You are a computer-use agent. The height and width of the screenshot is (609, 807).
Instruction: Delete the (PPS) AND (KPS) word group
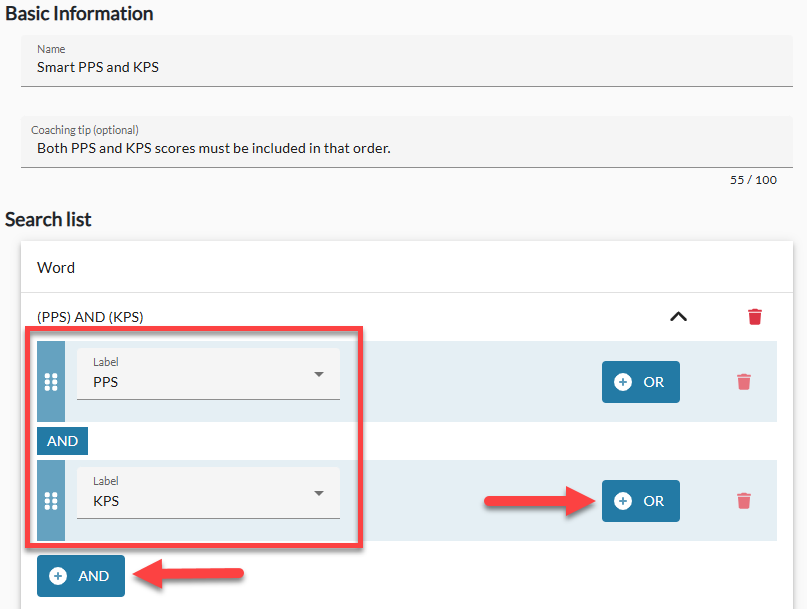point(755,317)
